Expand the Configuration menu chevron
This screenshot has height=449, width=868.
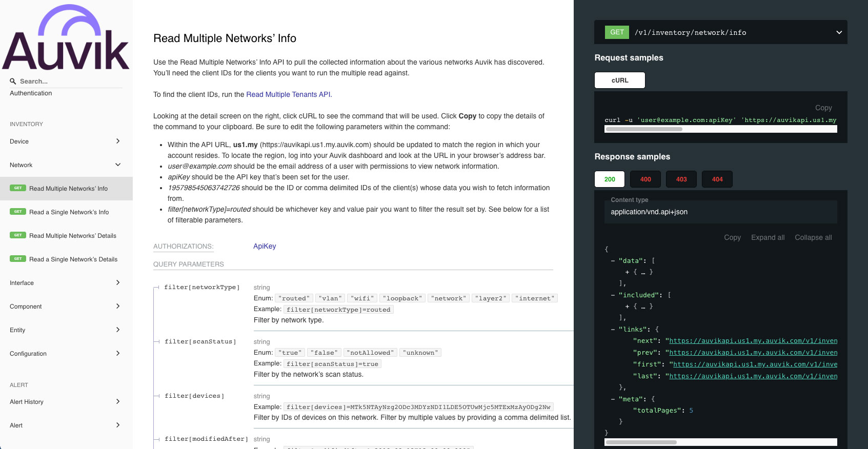tap(118, 353)
